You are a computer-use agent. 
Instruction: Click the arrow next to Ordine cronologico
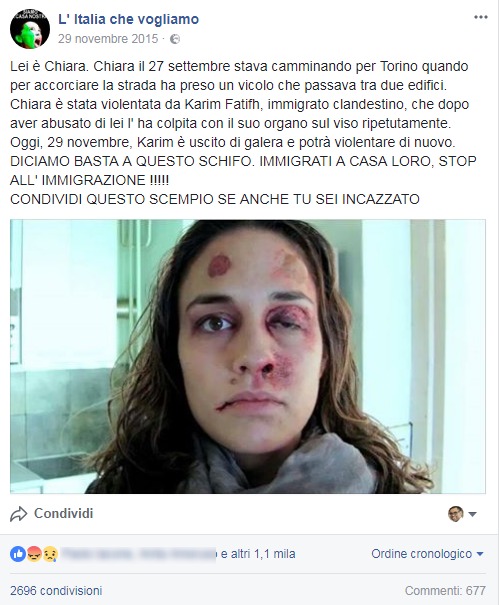click(480, 554)
